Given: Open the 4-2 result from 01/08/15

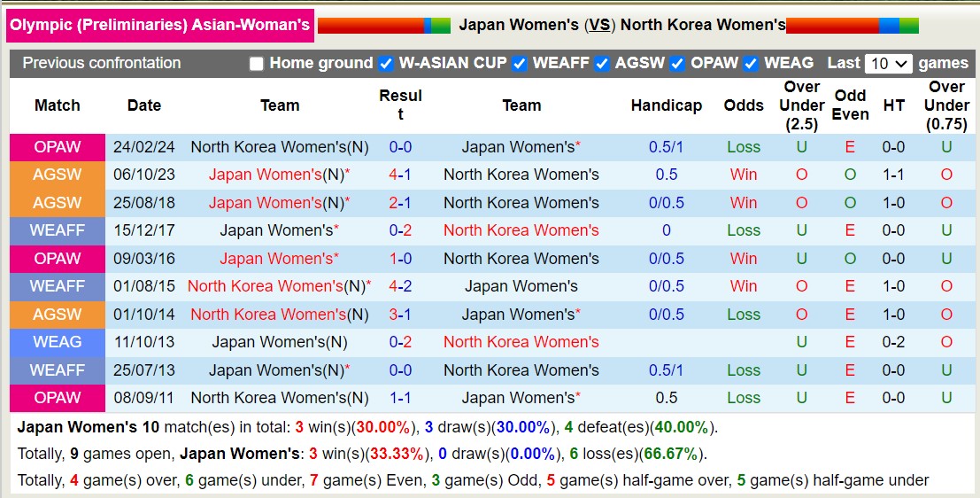Looking at the screenshot, I should 400,286.
